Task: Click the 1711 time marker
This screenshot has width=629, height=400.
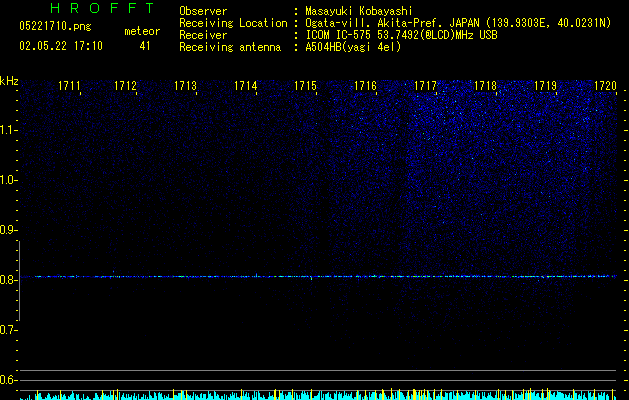Action: click(x=69, y=86)
